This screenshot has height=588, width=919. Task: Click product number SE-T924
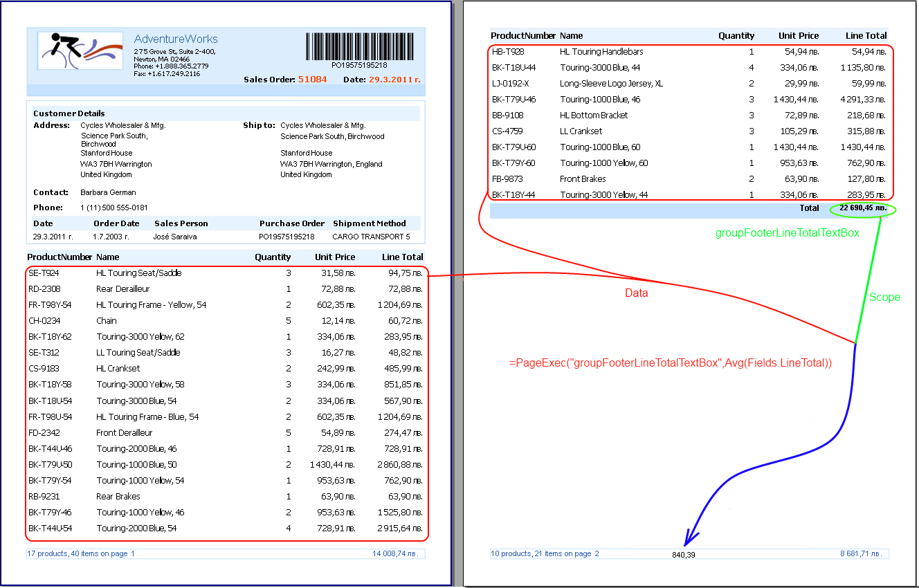tap(44, 273)
